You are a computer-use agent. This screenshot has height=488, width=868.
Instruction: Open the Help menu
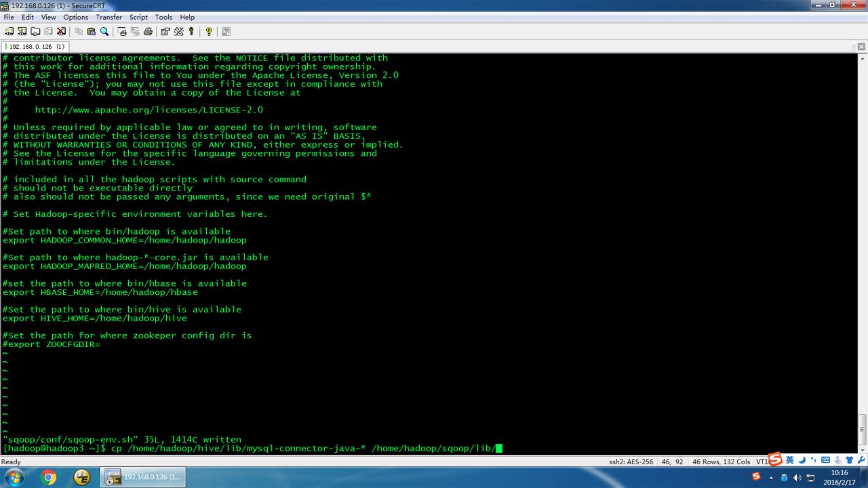click(187, 17)
